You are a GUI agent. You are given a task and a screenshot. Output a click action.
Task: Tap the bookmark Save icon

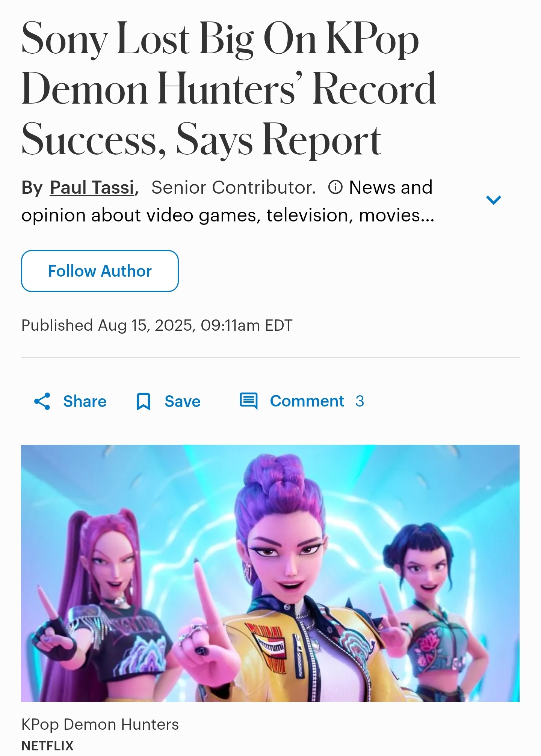coord(143,401)
